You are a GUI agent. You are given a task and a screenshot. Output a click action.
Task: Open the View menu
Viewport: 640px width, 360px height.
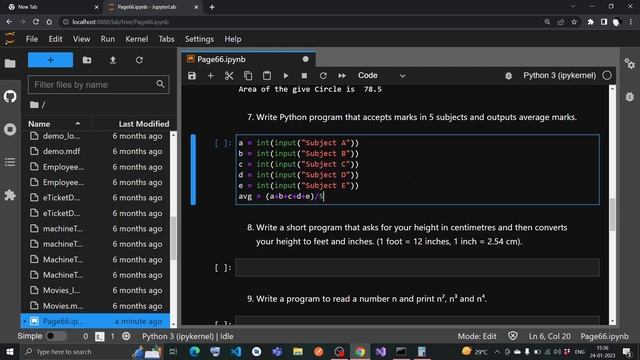point(81,39)
